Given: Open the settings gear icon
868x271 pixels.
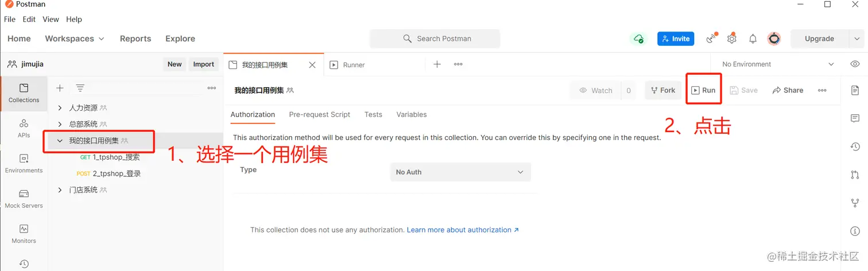Looking at the screenshot, I should [731, 38].
